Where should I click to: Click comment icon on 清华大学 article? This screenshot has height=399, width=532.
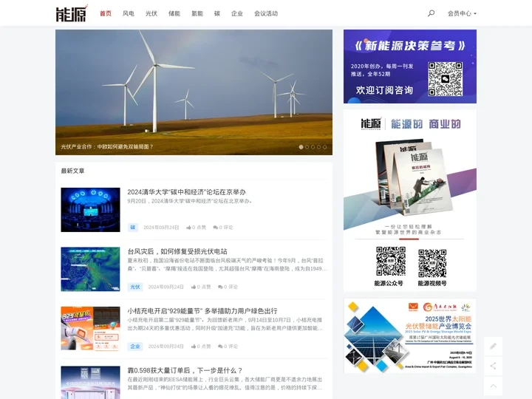tap(215, 228)
